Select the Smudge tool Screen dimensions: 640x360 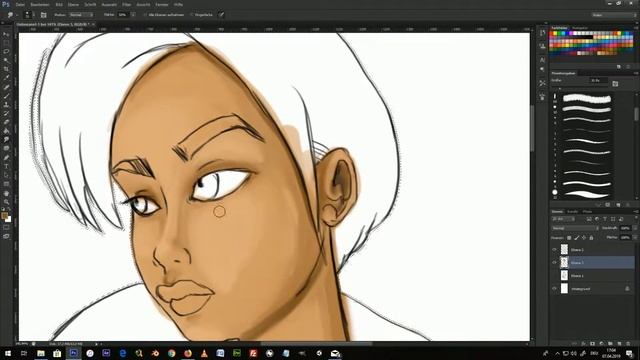(x=6, y=140)
